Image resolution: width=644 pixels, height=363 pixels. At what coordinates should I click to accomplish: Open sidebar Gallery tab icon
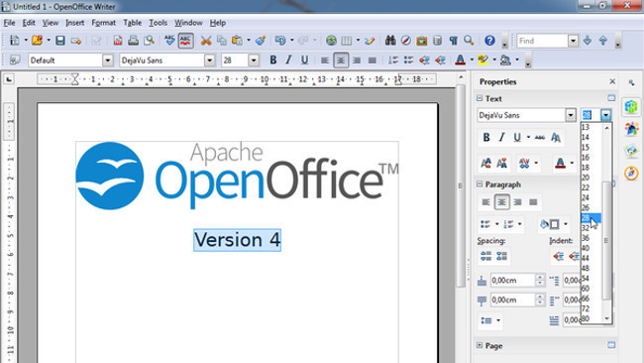631,151
